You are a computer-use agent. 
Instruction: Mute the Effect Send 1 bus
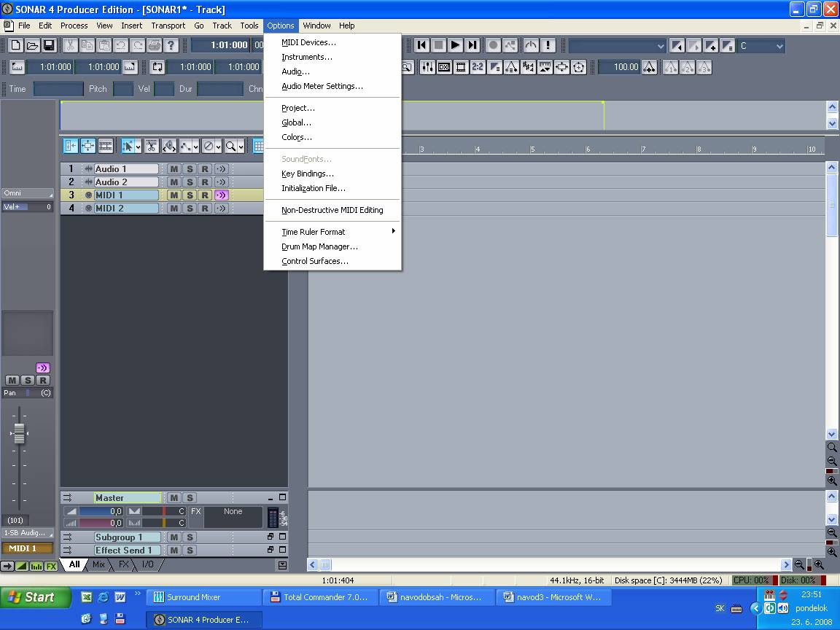pyautogui.click(x=174, y=551)
